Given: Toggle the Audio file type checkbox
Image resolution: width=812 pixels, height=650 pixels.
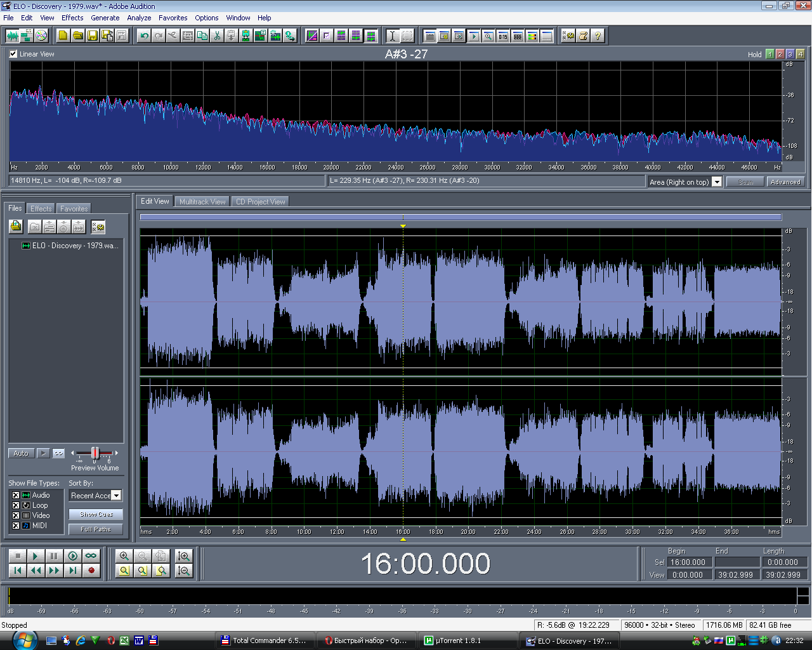Looking at the screenshot, I should [x=16, y=495].
